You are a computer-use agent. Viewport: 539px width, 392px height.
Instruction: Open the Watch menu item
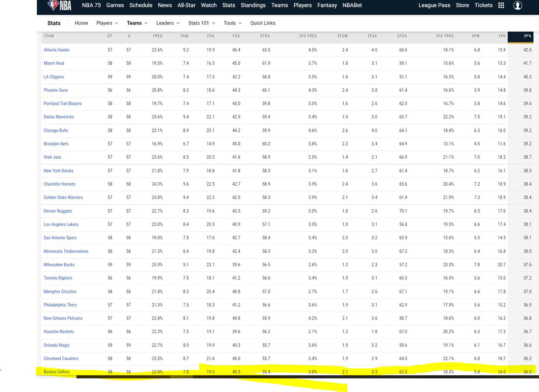click(208, 5)
